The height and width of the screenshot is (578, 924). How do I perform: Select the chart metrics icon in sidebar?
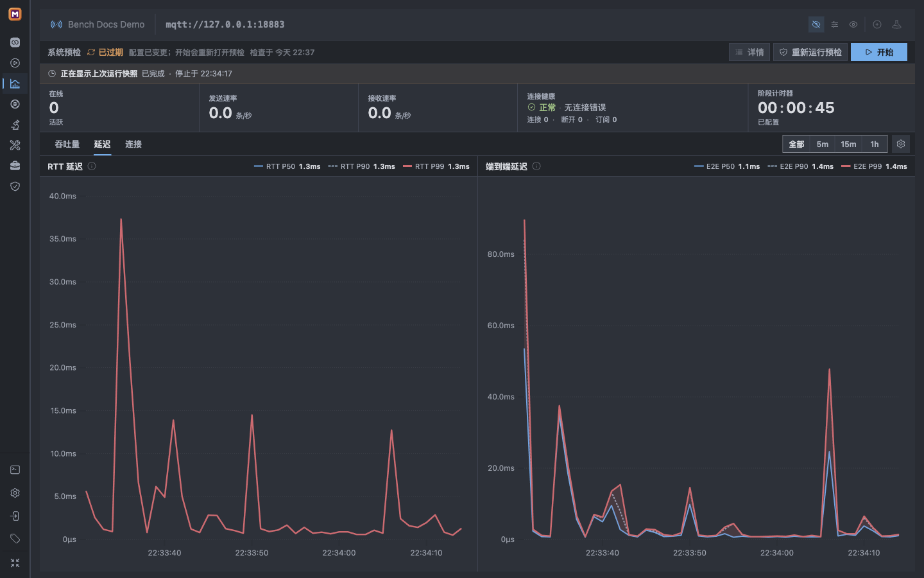pyautogui.click(x=15, y=83)
